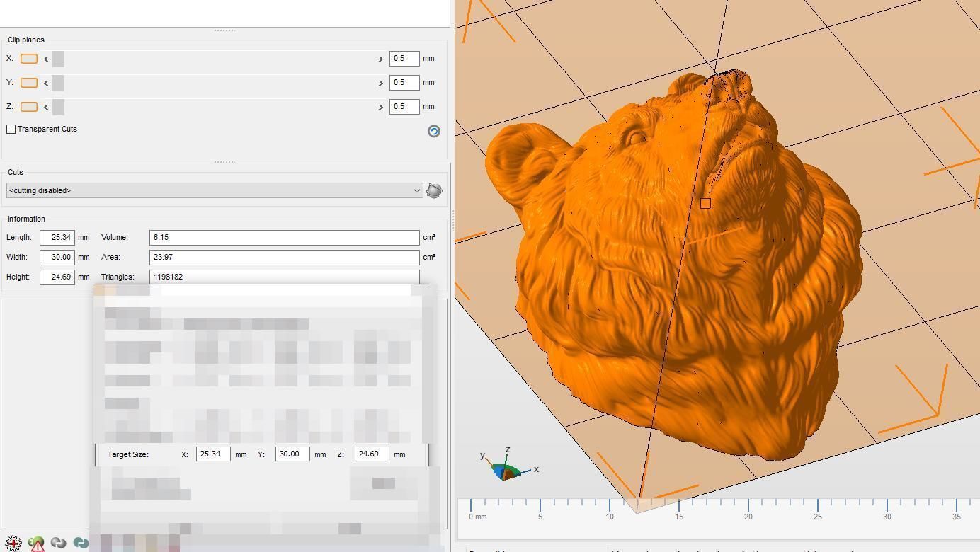Click the 'Information' group label
Viewport: 980px width, 552px height.
tap(26, 219)
